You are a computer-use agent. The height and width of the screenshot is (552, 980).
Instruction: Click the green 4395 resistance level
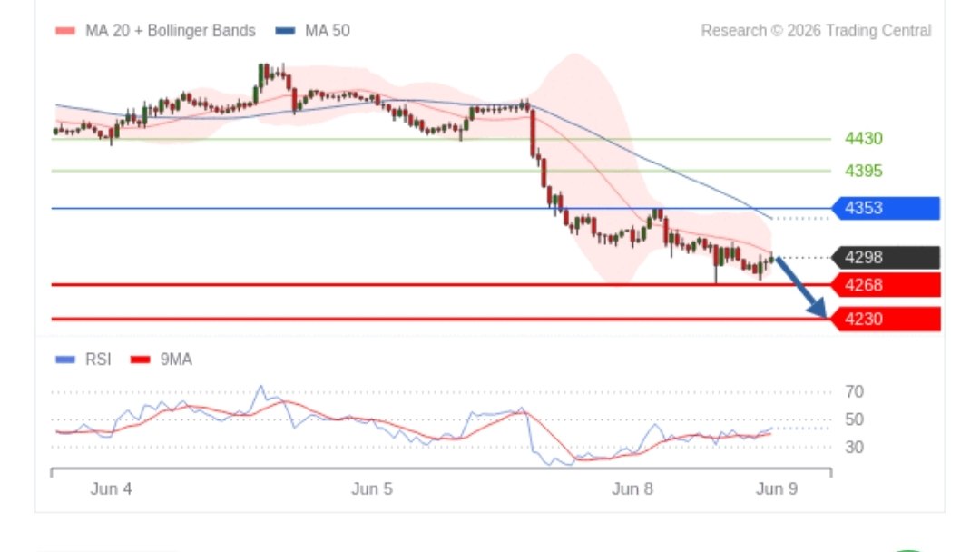click(x=863, y=171)
